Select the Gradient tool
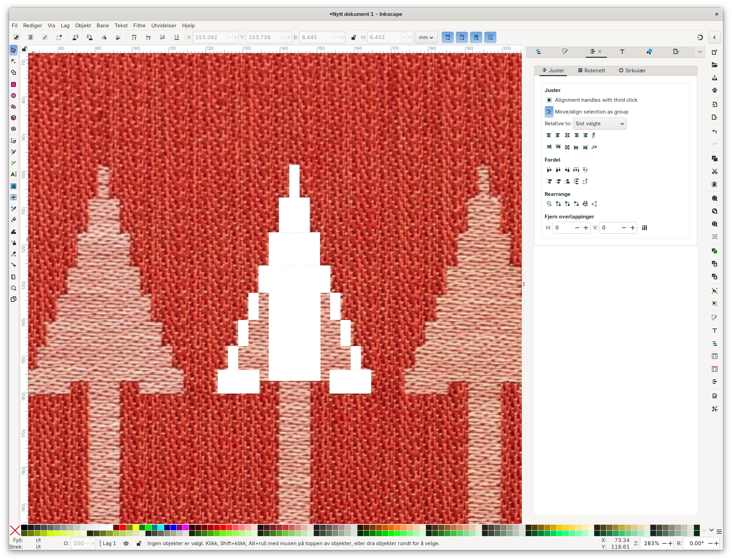The width and height of the screenshot is (732, 560). click(x=14, y=186)
